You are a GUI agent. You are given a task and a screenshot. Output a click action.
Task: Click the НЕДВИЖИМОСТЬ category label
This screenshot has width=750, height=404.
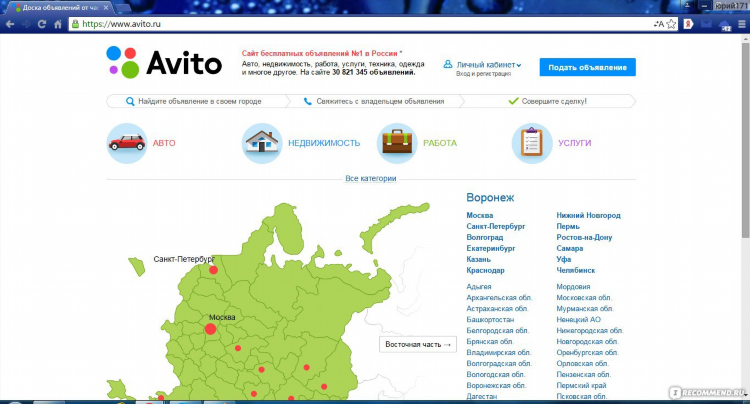click(324, 143)
